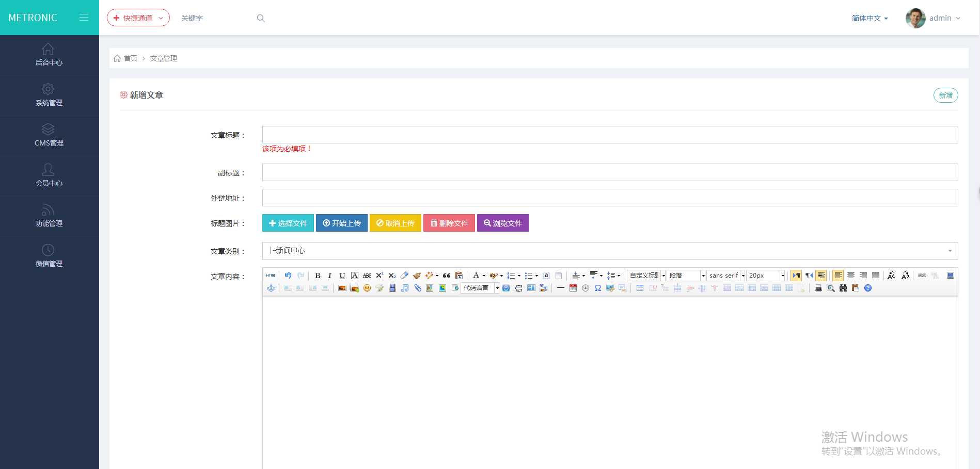Click the eraser clear-format icon
980x469 pixels.
pos(404,276)
